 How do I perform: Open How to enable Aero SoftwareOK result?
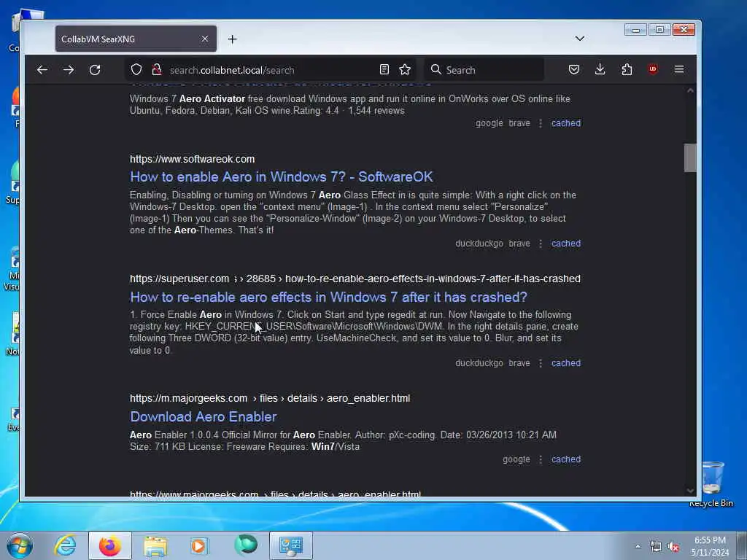point(282,176)
